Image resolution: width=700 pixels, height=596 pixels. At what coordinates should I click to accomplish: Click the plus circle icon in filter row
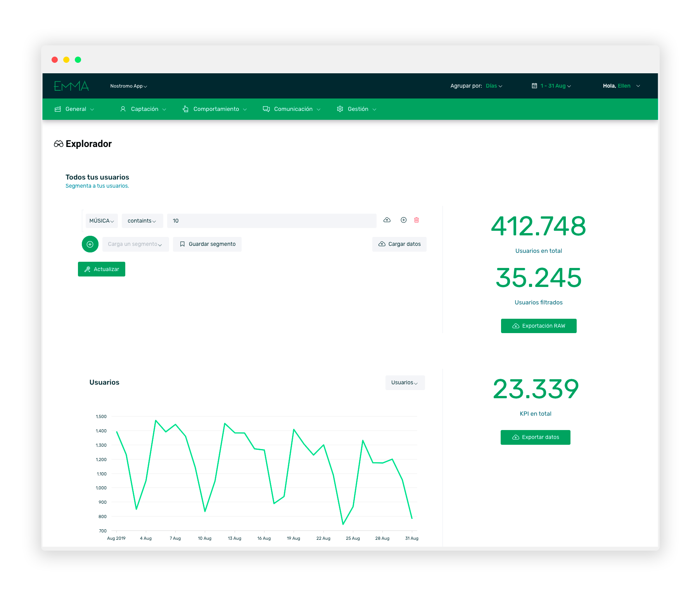404,220
